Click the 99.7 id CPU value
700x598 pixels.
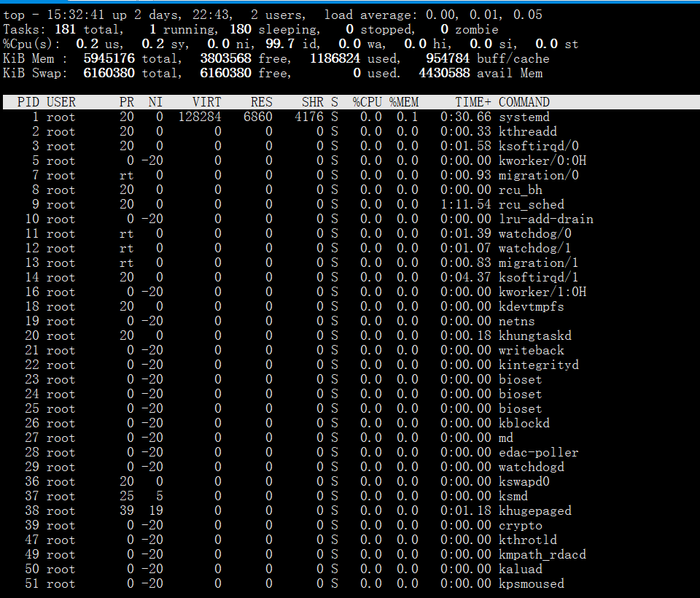click(280, 44)
